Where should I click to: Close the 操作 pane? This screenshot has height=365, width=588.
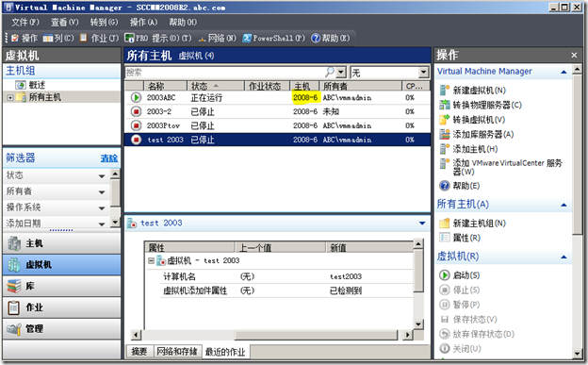tap(574, 56)
